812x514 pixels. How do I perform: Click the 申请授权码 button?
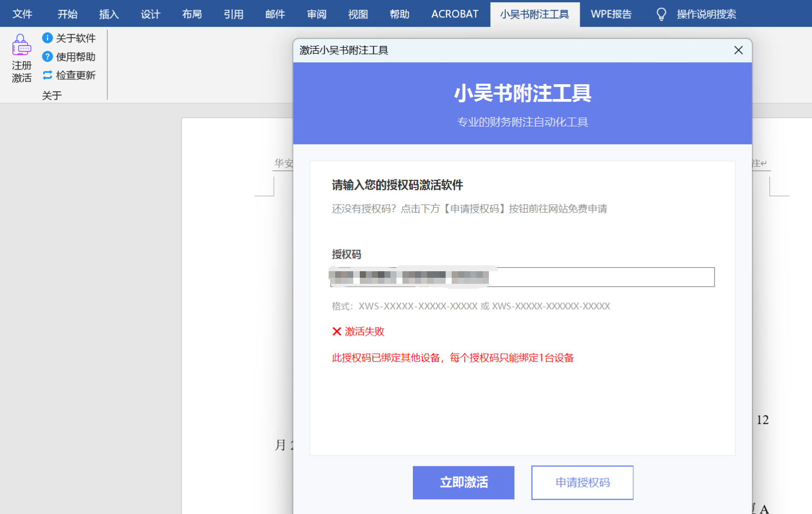point(582,482)
